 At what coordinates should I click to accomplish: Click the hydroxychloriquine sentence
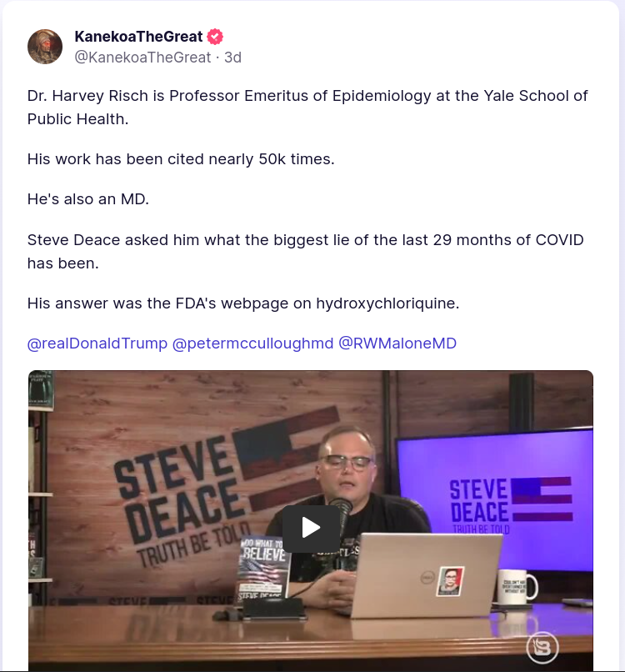[243, 303]
